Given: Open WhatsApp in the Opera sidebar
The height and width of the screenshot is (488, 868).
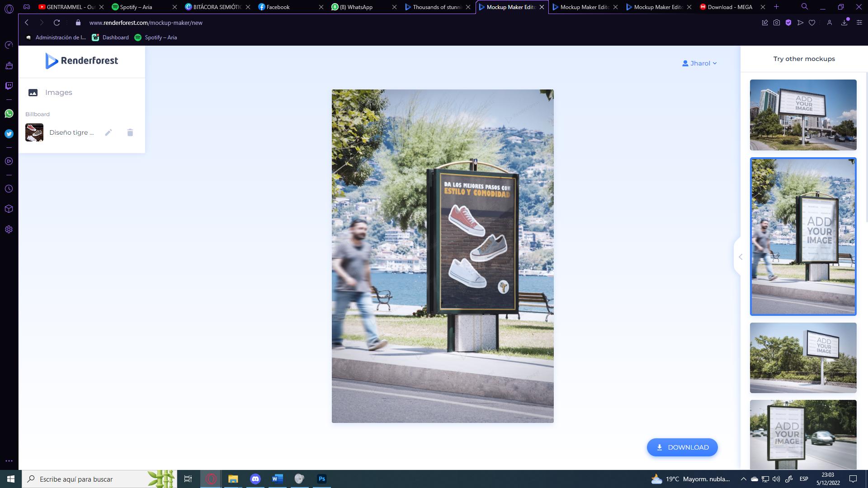Looking at the screenshot, I should (x=9, y=113).
